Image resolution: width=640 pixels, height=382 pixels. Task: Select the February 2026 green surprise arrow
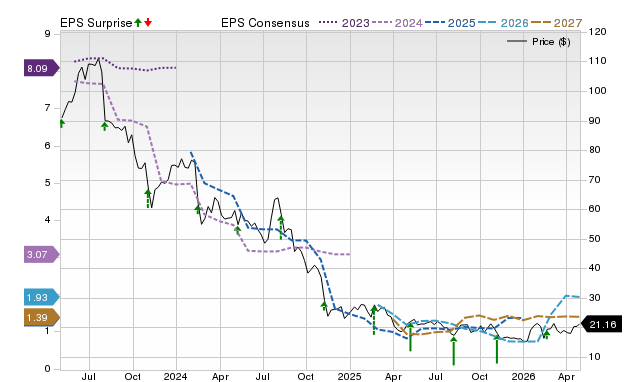tap(546, 335)
